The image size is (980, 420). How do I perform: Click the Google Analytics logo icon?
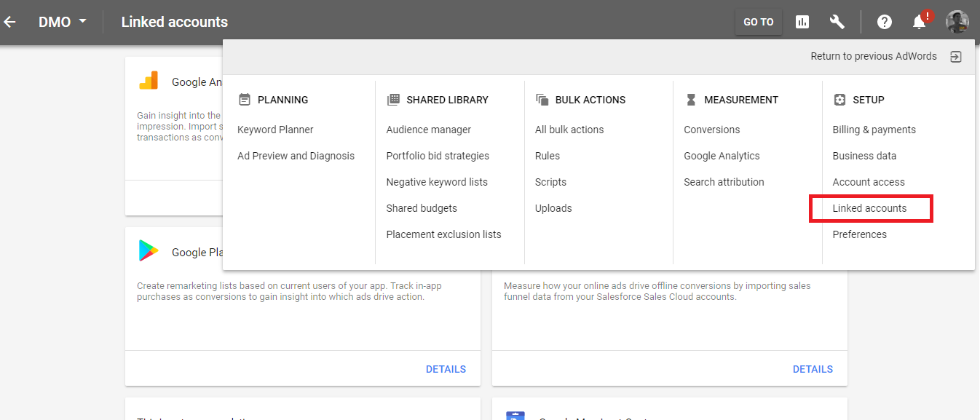coord(149,81)
